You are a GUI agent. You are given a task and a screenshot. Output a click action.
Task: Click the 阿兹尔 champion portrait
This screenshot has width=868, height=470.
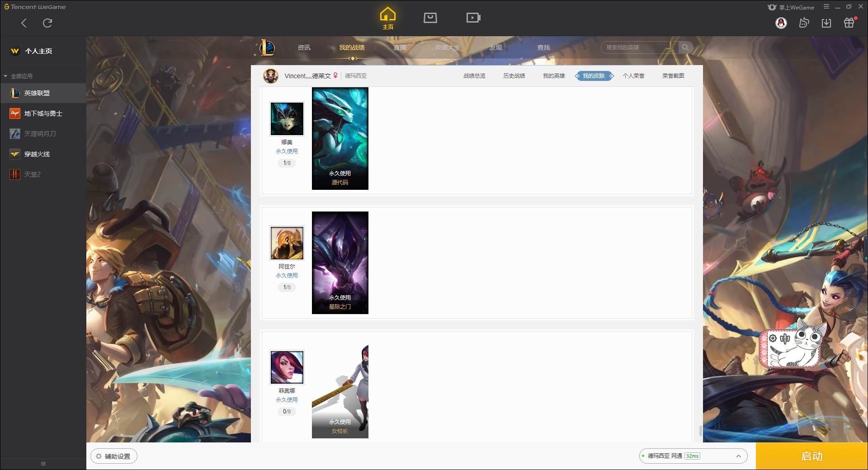point(287,243)
